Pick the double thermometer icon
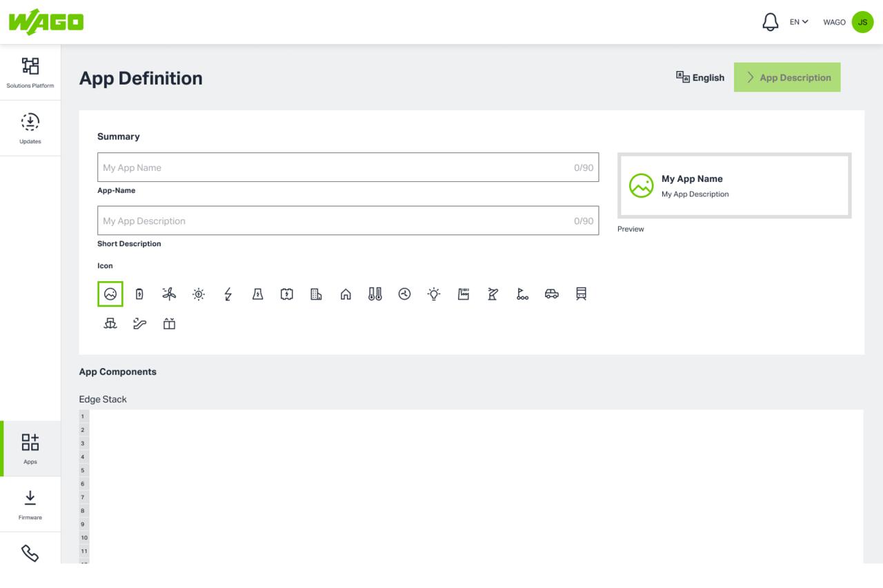Image resolution: width=883 pixels, height=588 pixels. pos(375,294)
